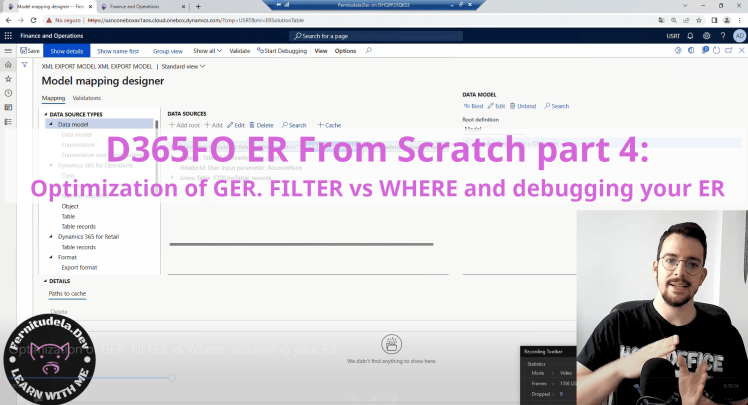The width and height of the screenshot is (748, 405).
Task: Select Export format tree item
Action: [79, 268]
